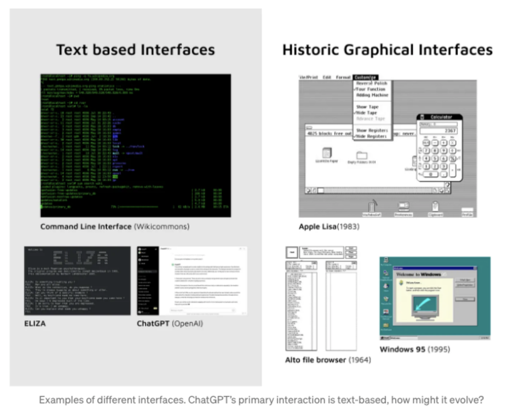This screenshot has height=420, width=515.
Task: Click the My Computer icon in Windows 95
Action: tap(386, 261)
